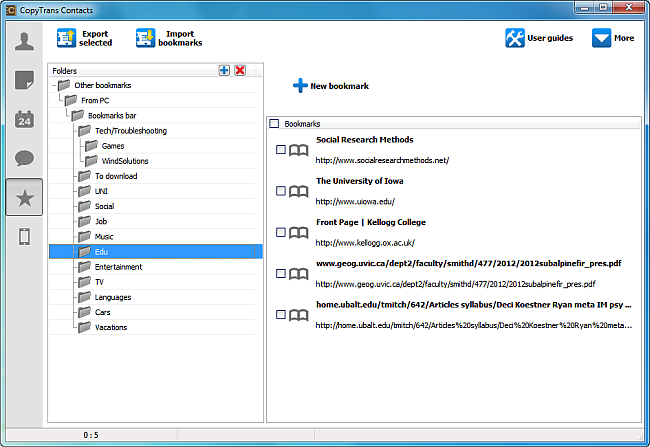Image resolution: width=650 pixels, height=447 pixels.
Task: Click The University of Iowa title
Action: pyautogui.click(x=360, y=181)
